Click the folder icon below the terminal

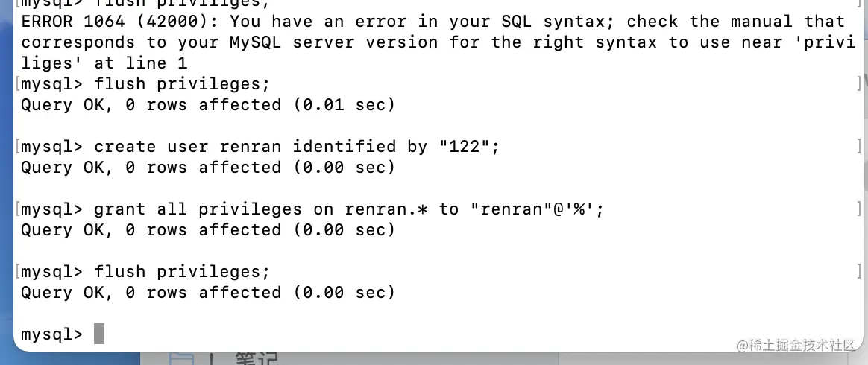pyautogui.click(x=180, y=360)
